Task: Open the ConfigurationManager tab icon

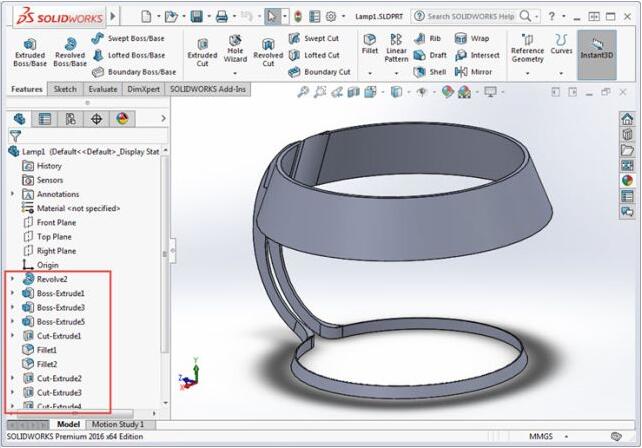Action: [70, 118]
